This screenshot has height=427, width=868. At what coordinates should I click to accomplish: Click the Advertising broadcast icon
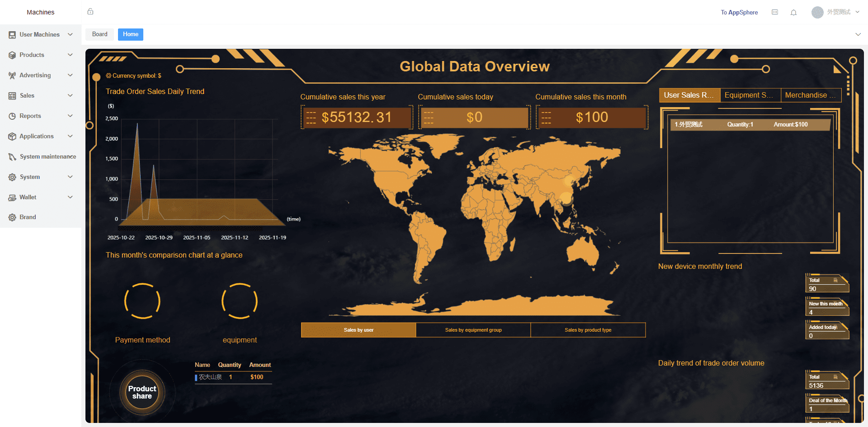coord(12,75)
